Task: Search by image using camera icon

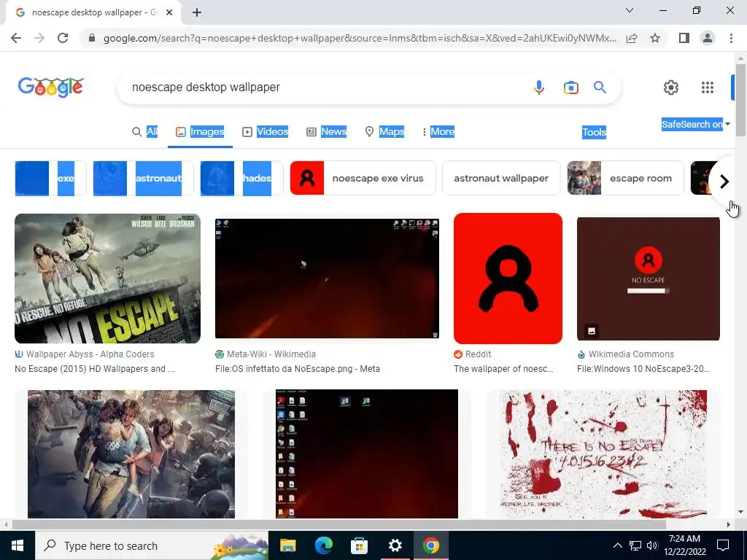Action: [570, 87]
